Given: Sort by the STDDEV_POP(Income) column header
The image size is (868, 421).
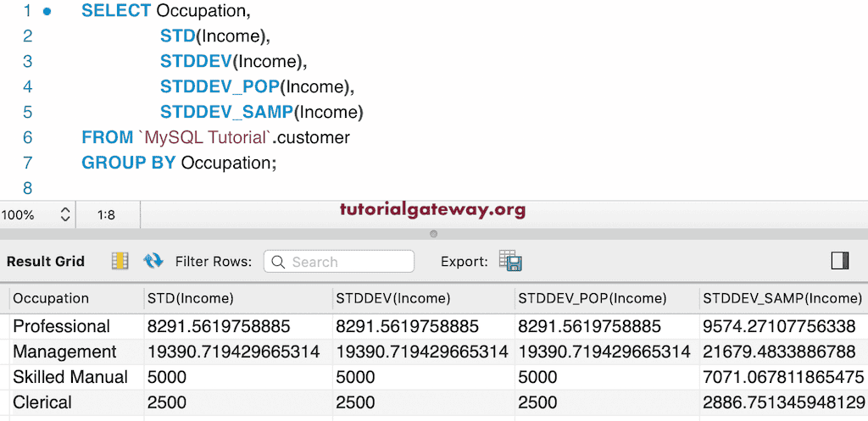Looking at the screenshot, I should coord(607,299).
